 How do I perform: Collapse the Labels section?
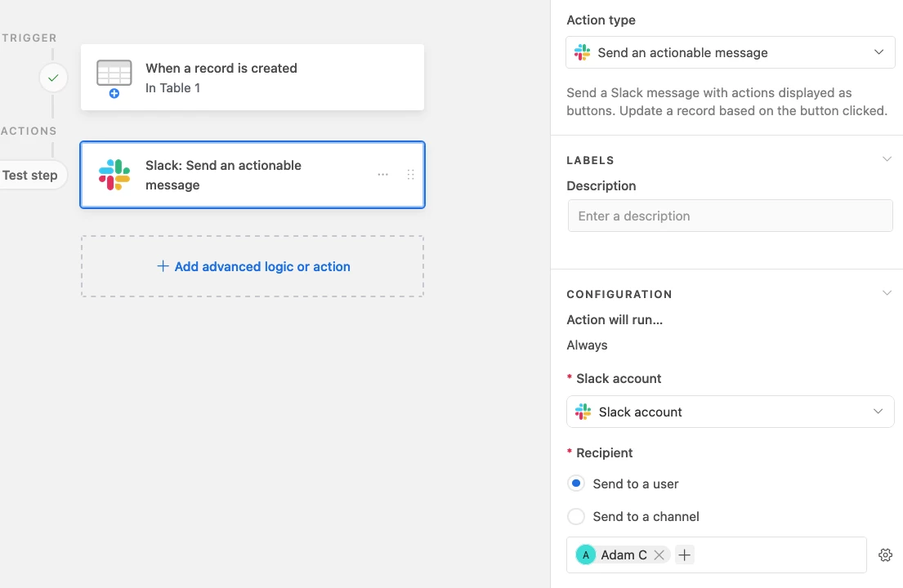point(887,158)
